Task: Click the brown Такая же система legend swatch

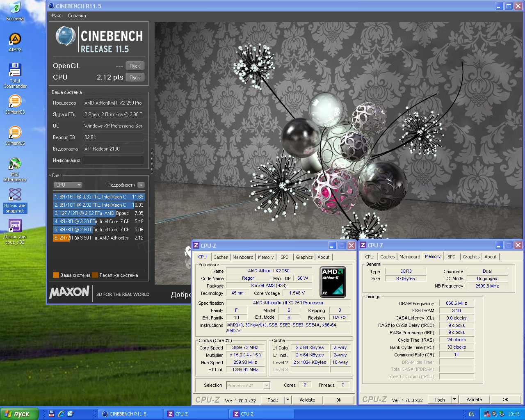Action: 95,275
